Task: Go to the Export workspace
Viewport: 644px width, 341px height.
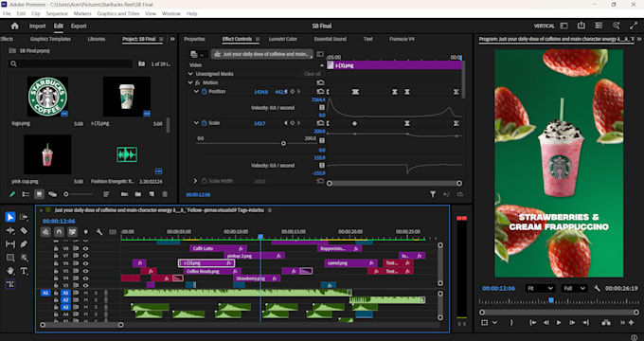Action: pos(79,26)
